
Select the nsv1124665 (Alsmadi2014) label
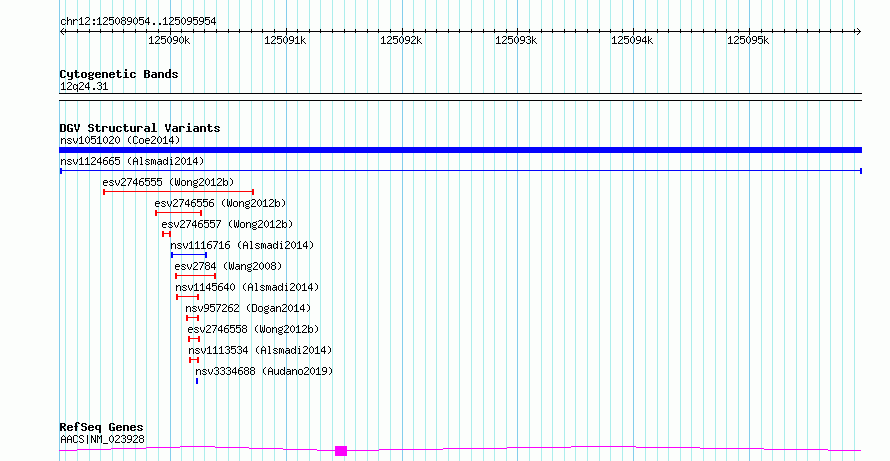coord(132,161)
